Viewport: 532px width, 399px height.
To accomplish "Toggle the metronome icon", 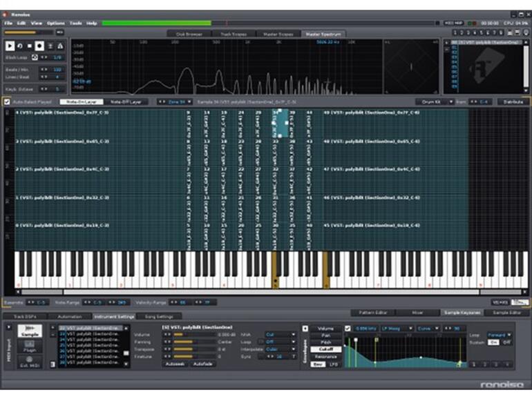I will (60, 46).
